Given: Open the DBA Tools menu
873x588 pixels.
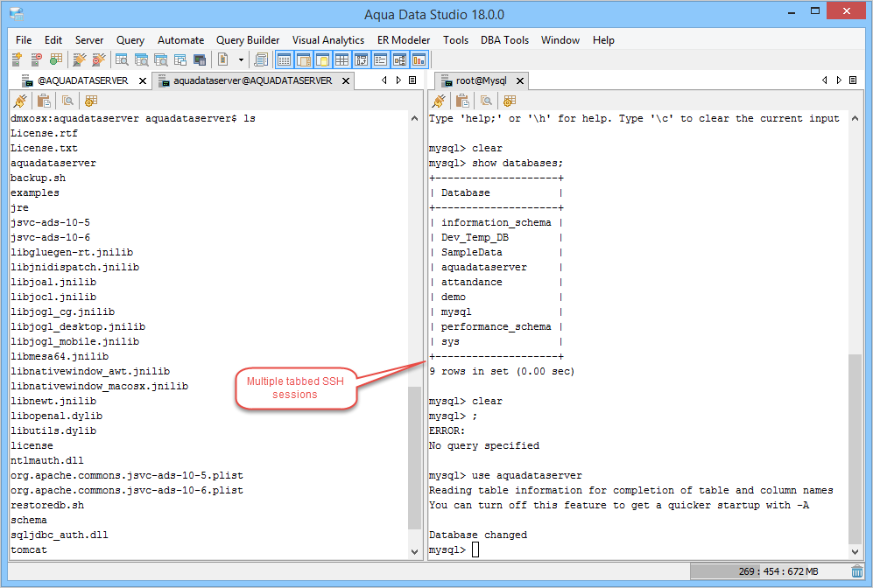Looking at the screenshot, I should coord(504,40).
